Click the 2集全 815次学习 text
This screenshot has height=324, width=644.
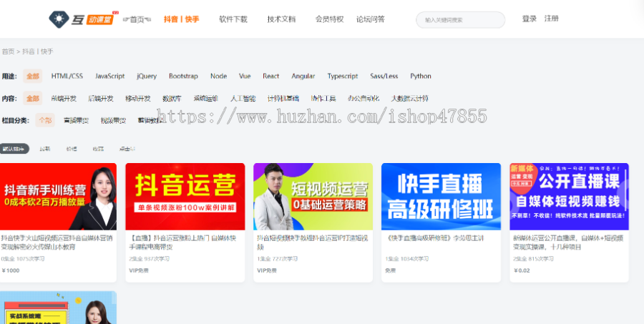pos(534,259)
